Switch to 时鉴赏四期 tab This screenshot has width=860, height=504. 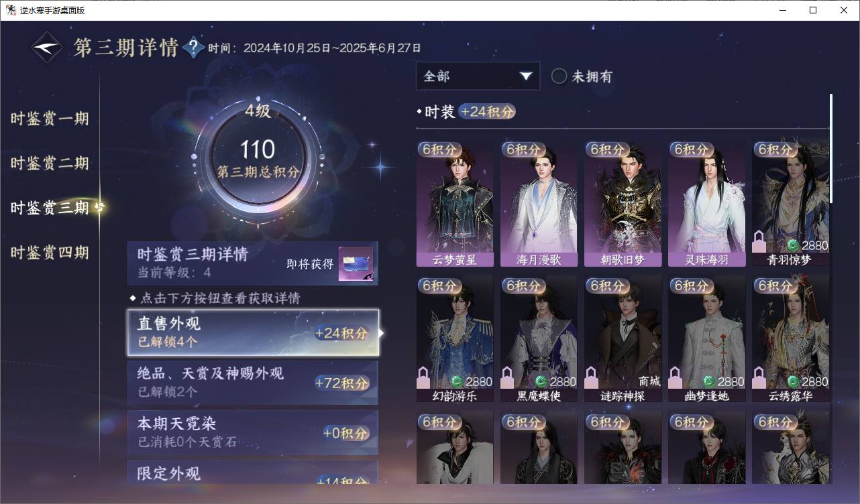pos(50,253)
